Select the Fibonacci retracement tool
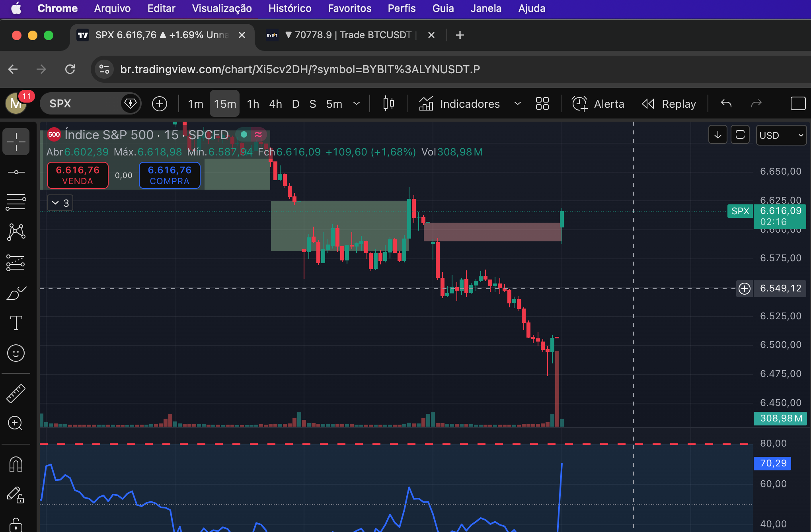Viewport: 811px width, 532px height. (16, 202)
